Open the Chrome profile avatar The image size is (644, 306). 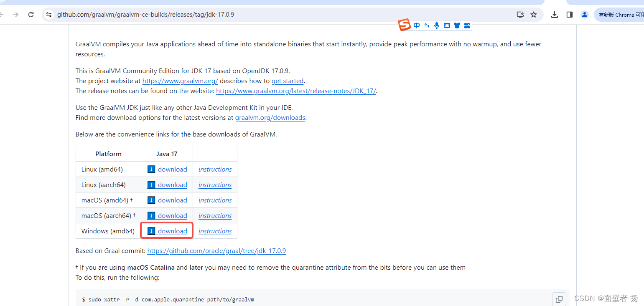(x=585, y=15)
